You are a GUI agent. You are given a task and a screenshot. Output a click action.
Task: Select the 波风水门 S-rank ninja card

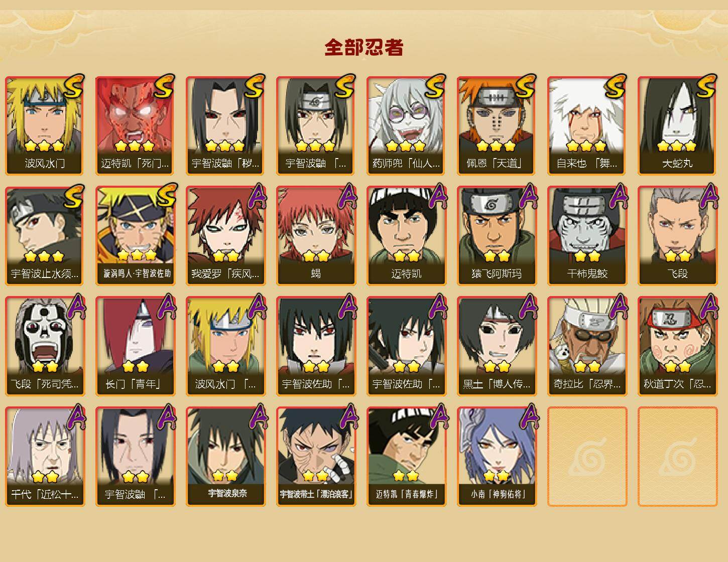(45, 125)
